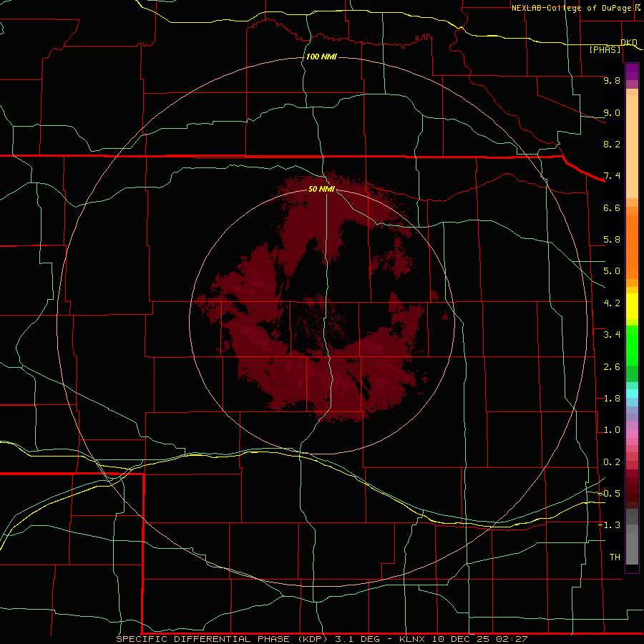Click the 50 NMI range ring label

pyautogui.click(x=321, y=189)
